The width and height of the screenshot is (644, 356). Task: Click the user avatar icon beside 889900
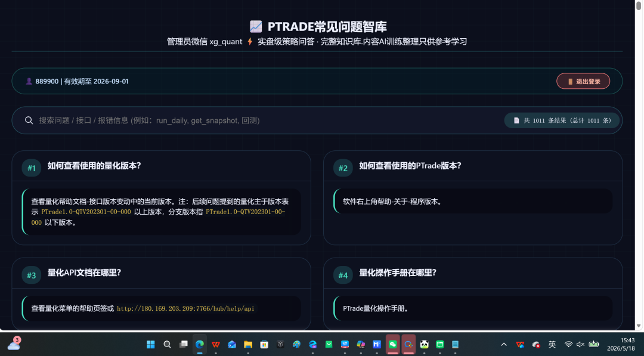click(x=29, y=81)
